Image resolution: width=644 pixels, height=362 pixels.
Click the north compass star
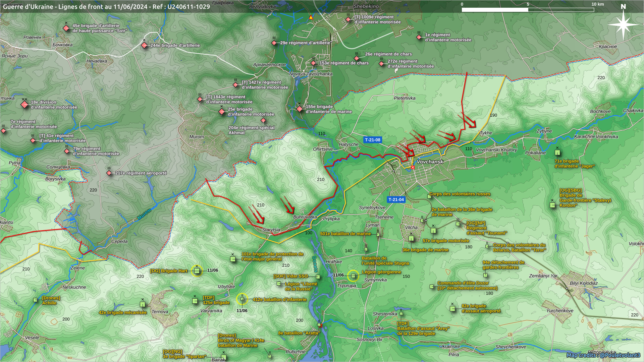click(x=623, y=24)
